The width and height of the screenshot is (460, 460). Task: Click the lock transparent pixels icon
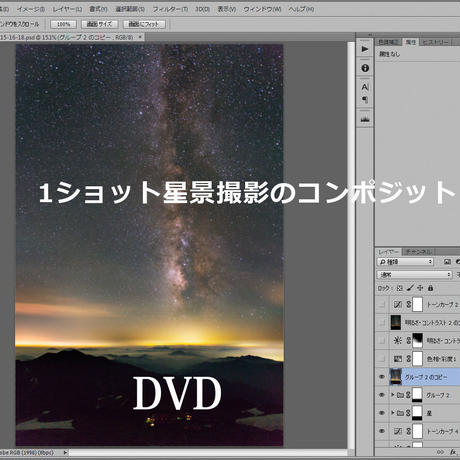tap(399, 288)
